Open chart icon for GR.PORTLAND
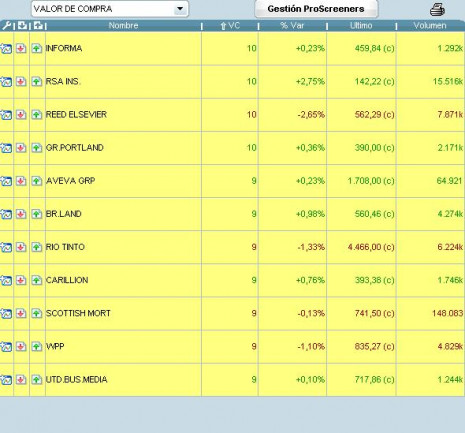 pyautogui.click(x=6, y=148)
